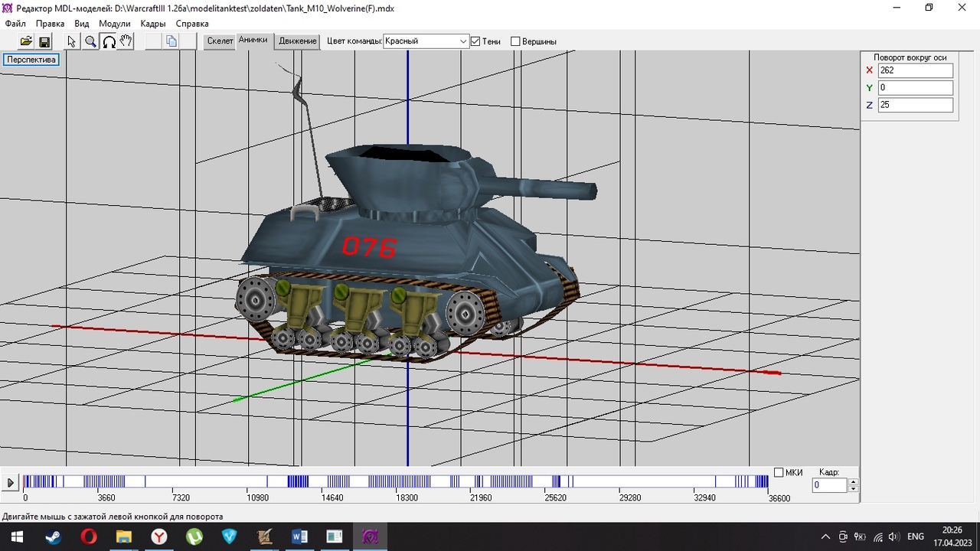Select the arrow pointer tool
This screenshot has width=980, height=551.
72,41
